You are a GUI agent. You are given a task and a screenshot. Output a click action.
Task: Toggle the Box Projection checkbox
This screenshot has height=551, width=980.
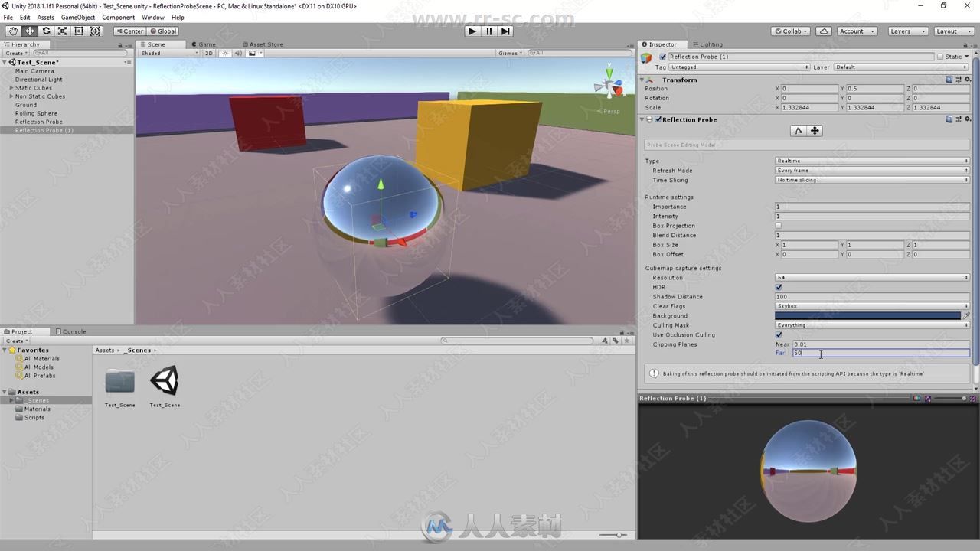(x=779, y=226)
